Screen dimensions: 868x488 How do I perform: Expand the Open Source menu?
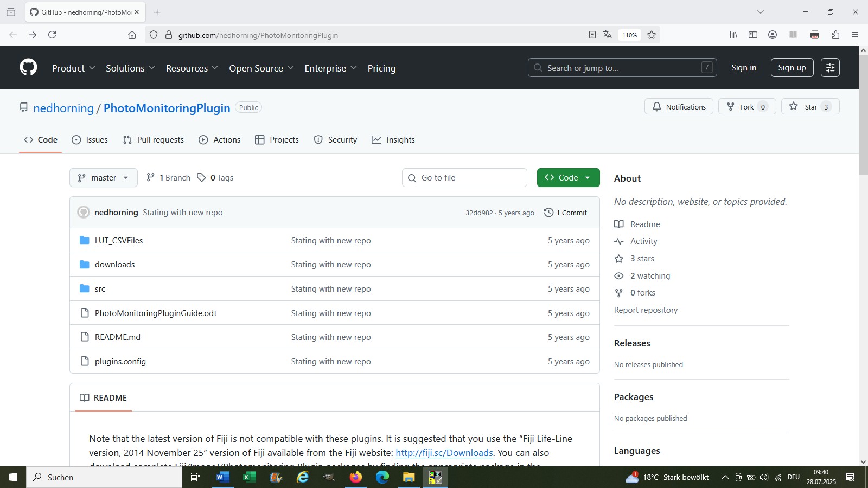point(261,68)
